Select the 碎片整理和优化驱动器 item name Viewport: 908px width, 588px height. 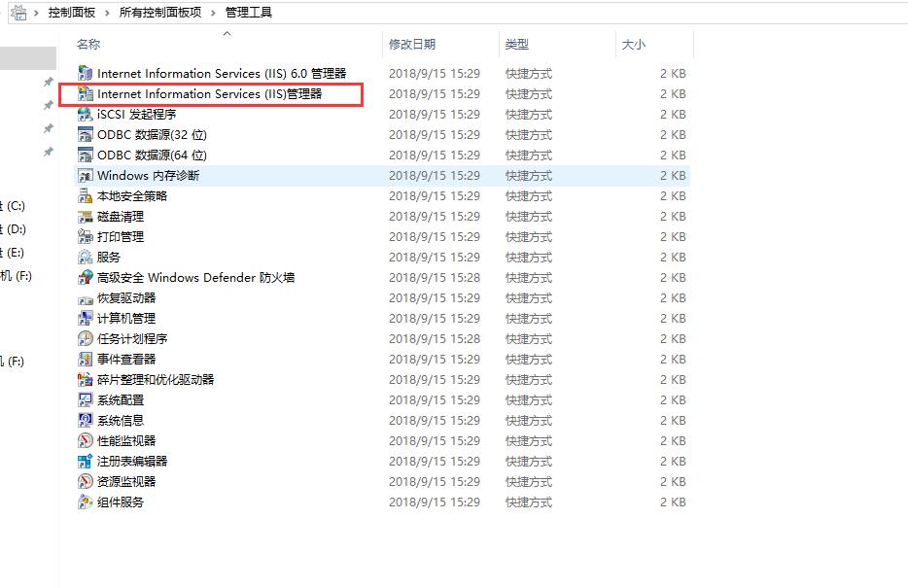tap(156, 380)
